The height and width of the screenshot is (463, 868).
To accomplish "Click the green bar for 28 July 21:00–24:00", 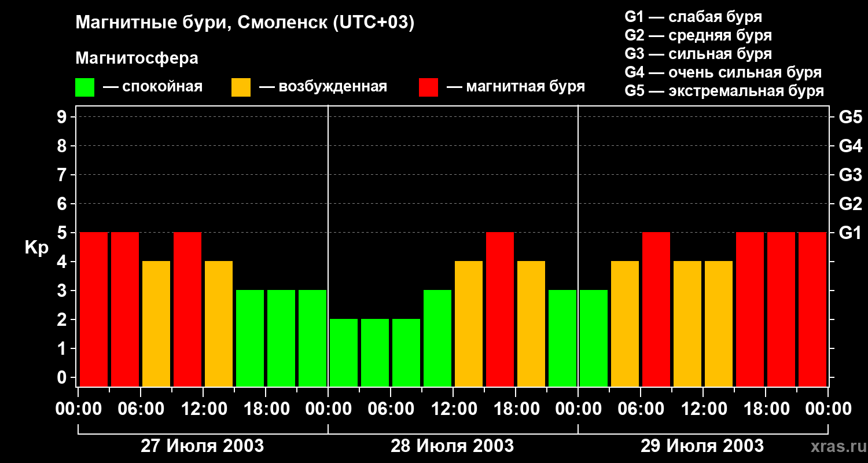I will tap(562, 338).
